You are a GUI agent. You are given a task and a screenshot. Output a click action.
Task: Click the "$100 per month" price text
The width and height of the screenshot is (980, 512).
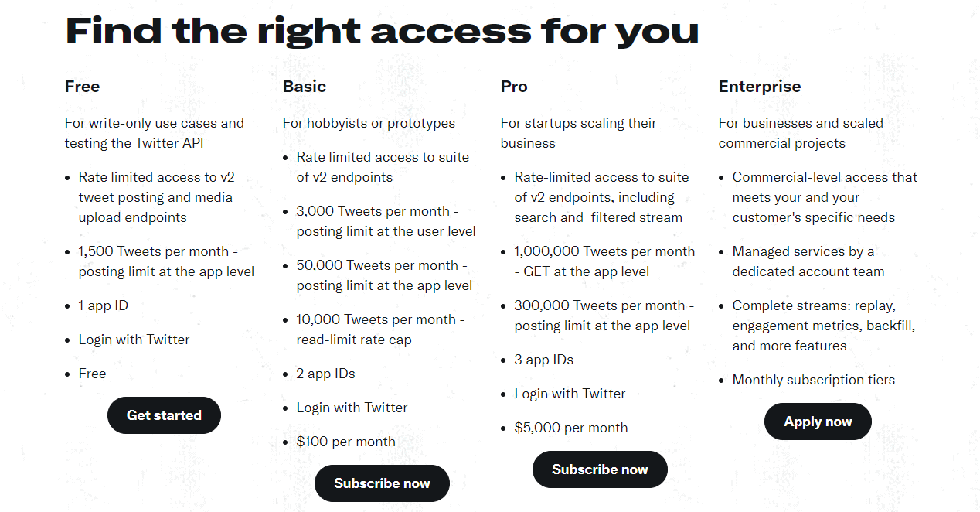(345, 442)
